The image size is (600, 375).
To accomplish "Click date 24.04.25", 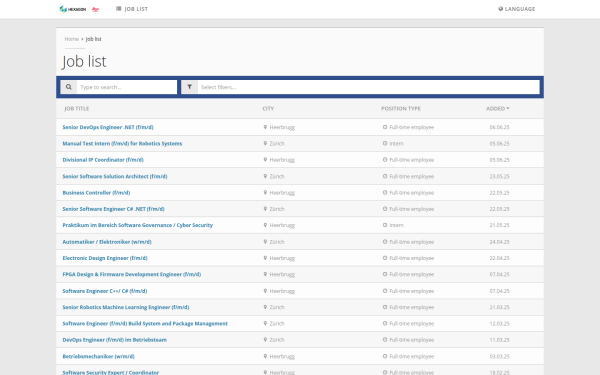I will coord(499,242).
